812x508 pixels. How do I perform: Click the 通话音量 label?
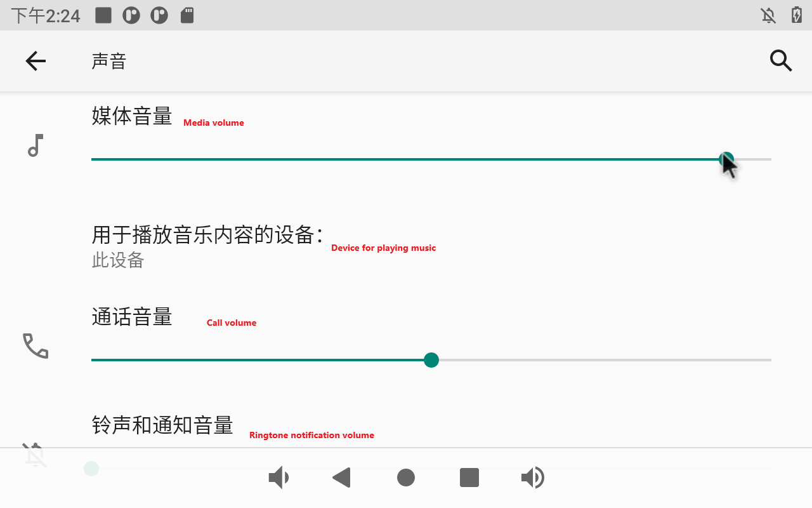tap(132, 316)
